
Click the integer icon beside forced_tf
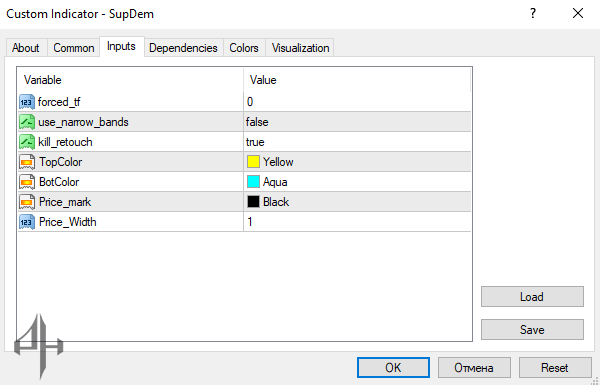(x=26, y=102)
